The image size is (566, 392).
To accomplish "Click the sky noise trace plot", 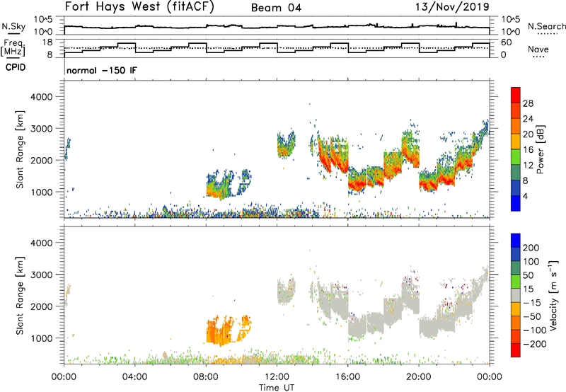I will pos(277,26).
